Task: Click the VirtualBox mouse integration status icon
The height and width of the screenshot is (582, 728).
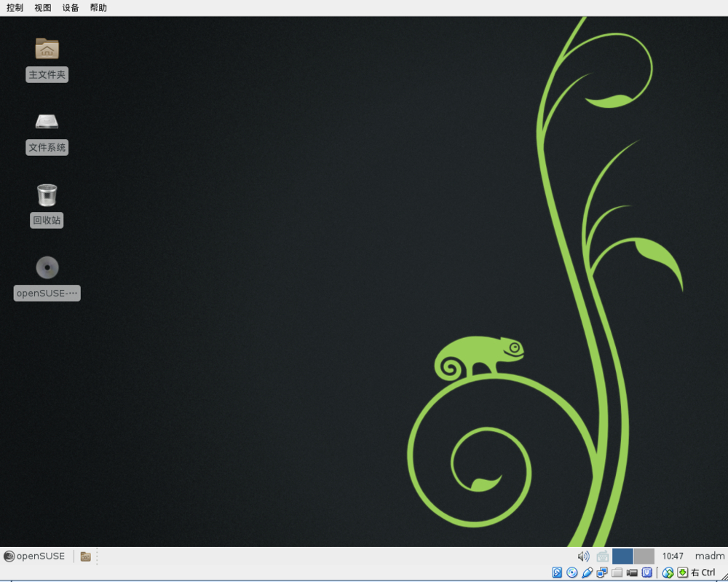Action: [668, 573]
